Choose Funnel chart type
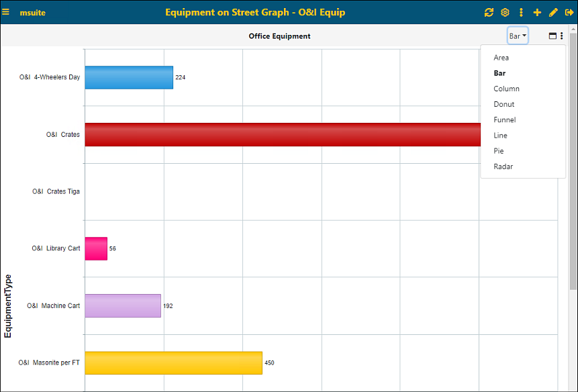The image size is (578, 392). coord(503,119)
